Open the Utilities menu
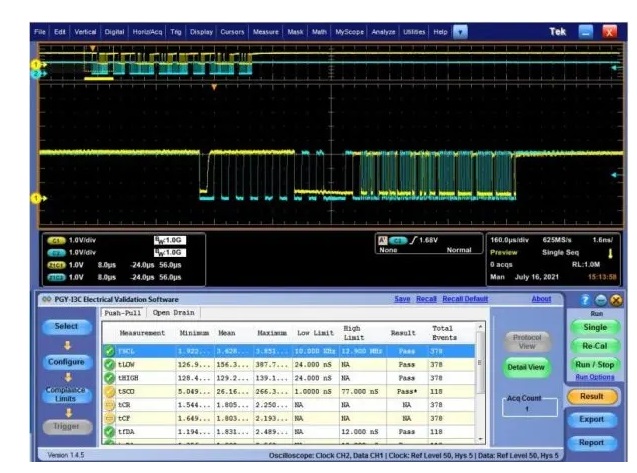This screenshot has height=473, width=637. pyautogui.click(x=414, y=32)
